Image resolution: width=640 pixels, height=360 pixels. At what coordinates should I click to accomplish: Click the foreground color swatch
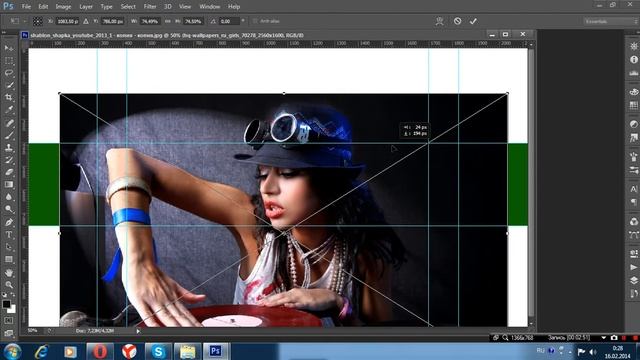point(6,304)
